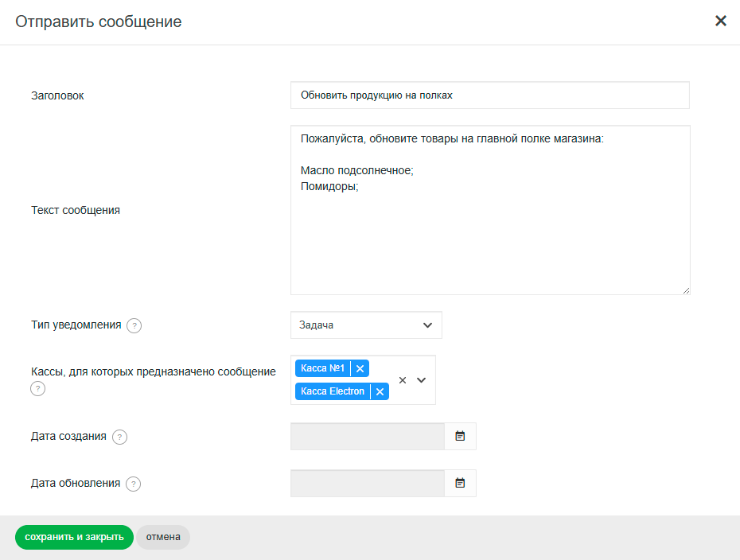Open calendar for Дата создания

pos(460,437)
